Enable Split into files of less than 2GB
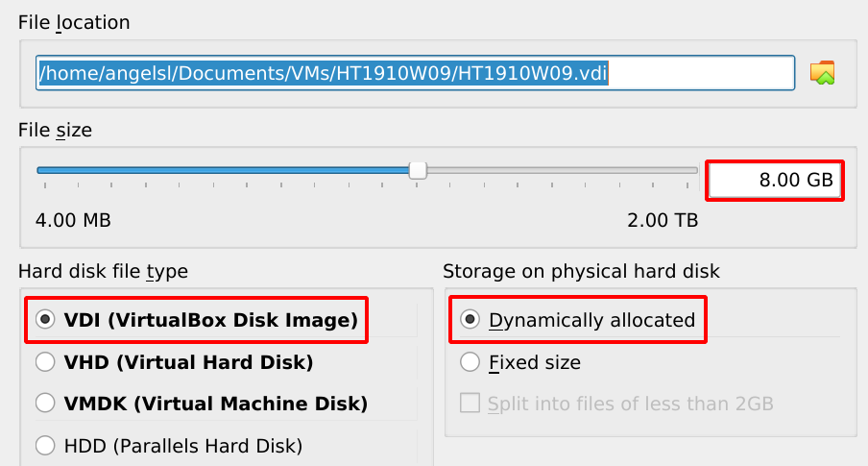The image size is (868, 466). coord(470,404)
